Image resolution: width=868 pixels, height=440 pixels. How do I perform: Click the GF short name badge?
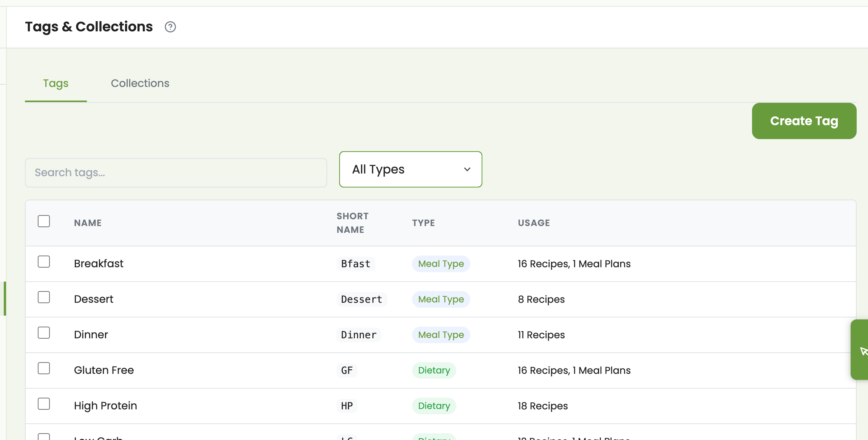pos(347,370)
